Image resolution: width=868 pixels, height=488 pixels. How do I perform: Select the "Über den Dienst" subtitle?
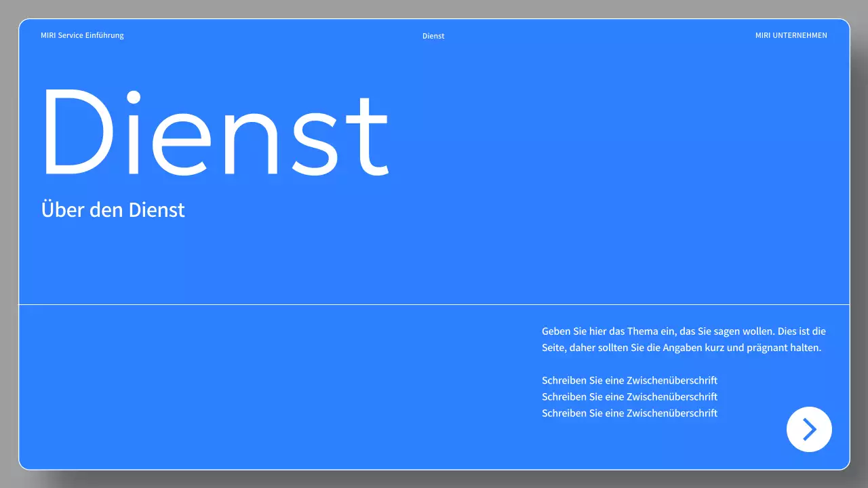click(113, 209)
